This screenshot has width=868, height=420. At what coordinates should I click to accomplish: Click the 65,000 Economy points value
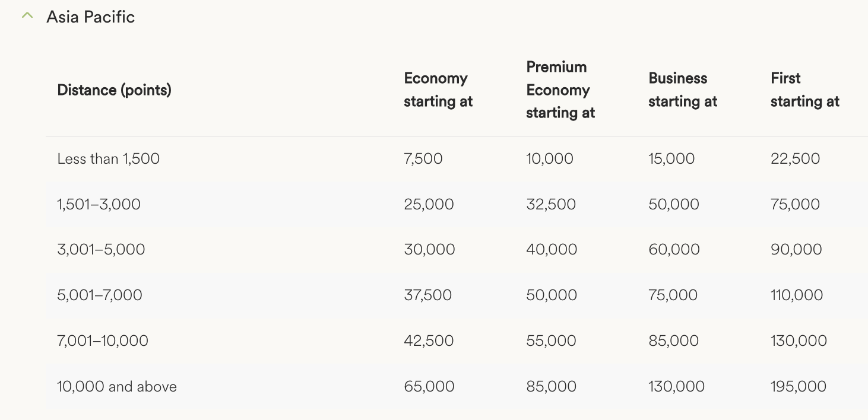click(x=429, y=387)
